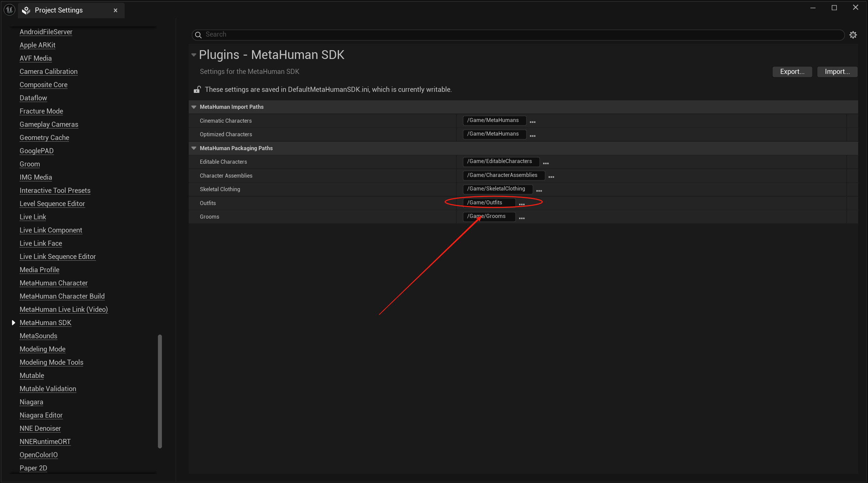Click the Outfits path text field
The height and width of the screenshot is (483, 868).
488,203
